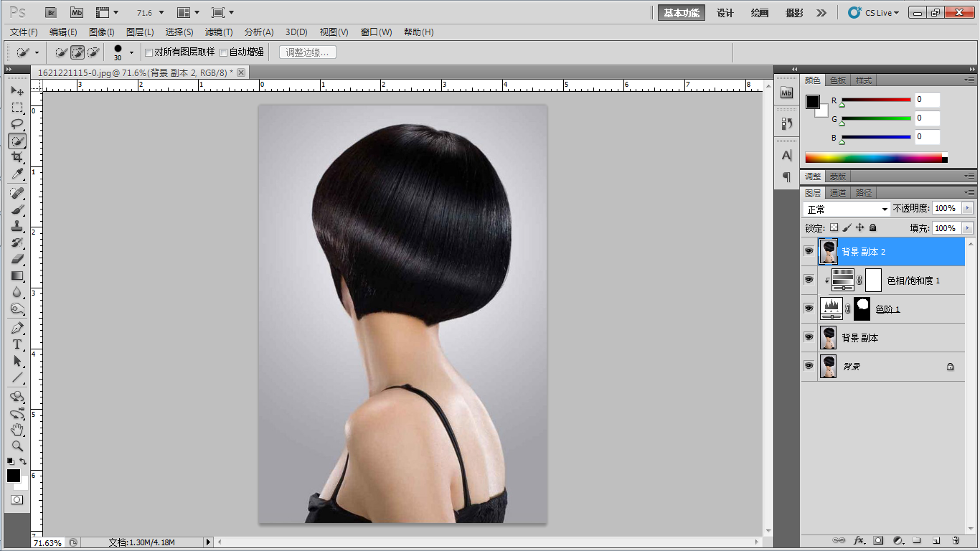Toggle lock all in Layers panel
The width and height of the screenshot is (980, 551).
tap(872, 227)
